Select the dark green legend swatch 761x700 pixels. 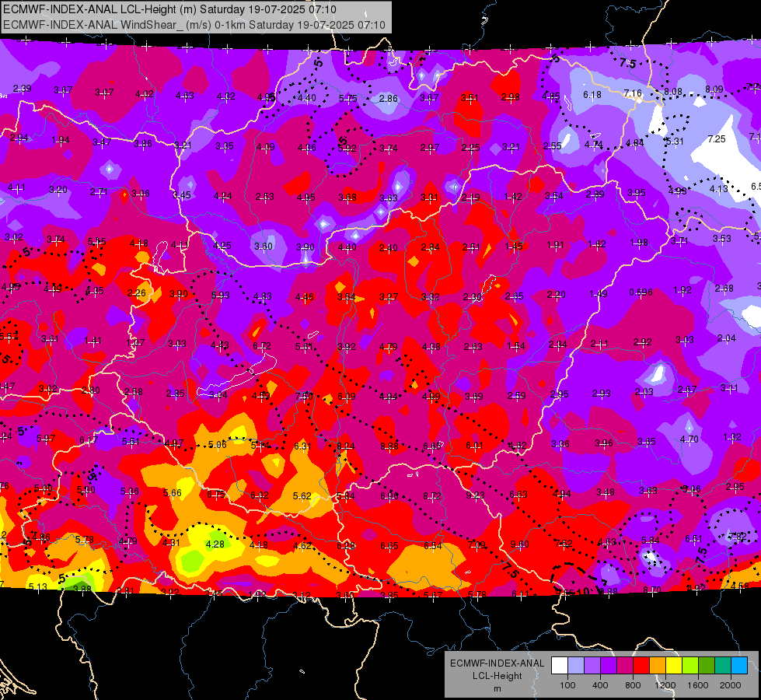click(707, 666)
